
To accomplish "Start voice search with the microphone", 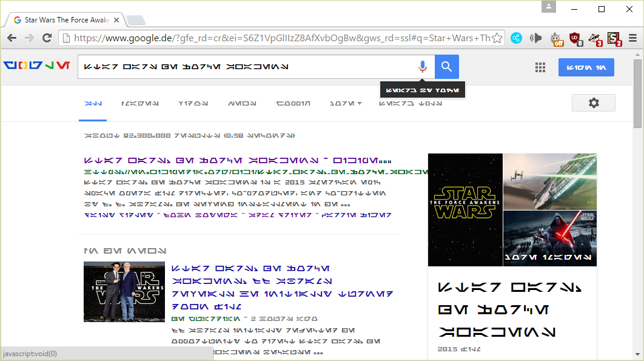I will click(x=422, y=67).
